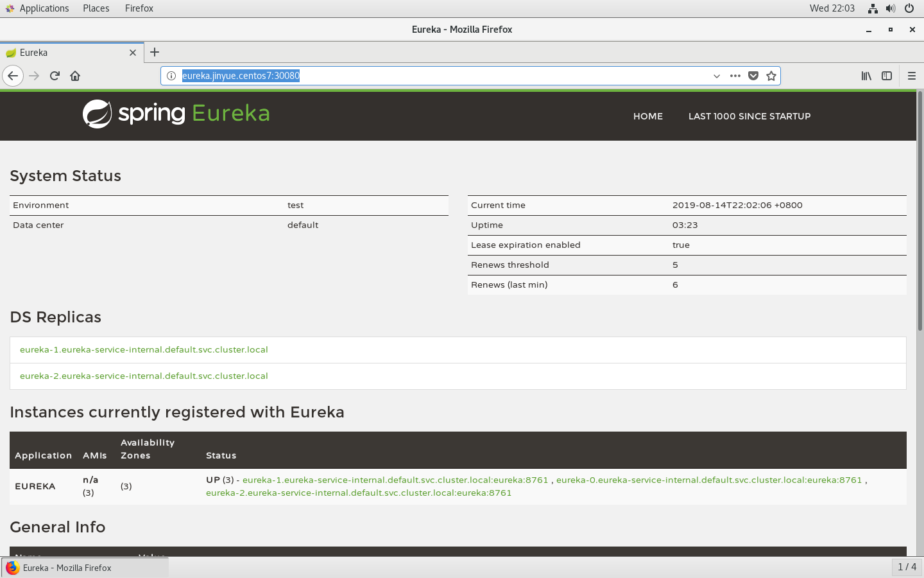Reload the Eureka page

click(x=55, y=76)
